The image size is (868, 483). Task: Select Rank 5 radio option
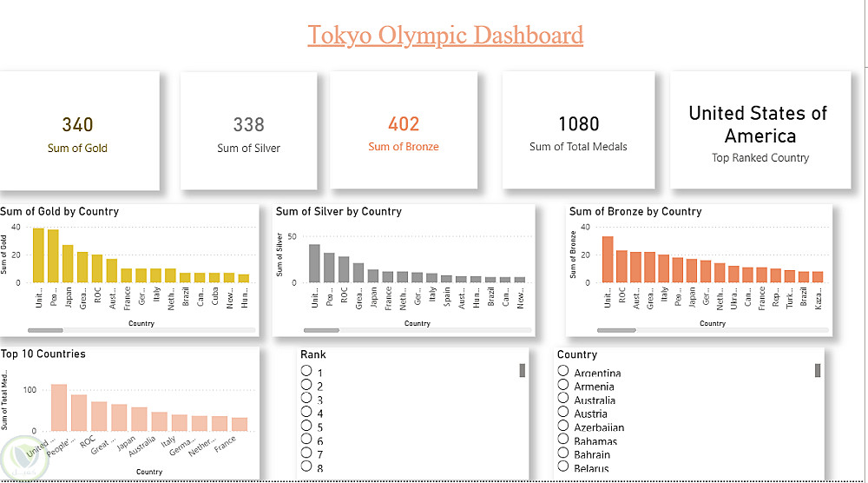306,426
